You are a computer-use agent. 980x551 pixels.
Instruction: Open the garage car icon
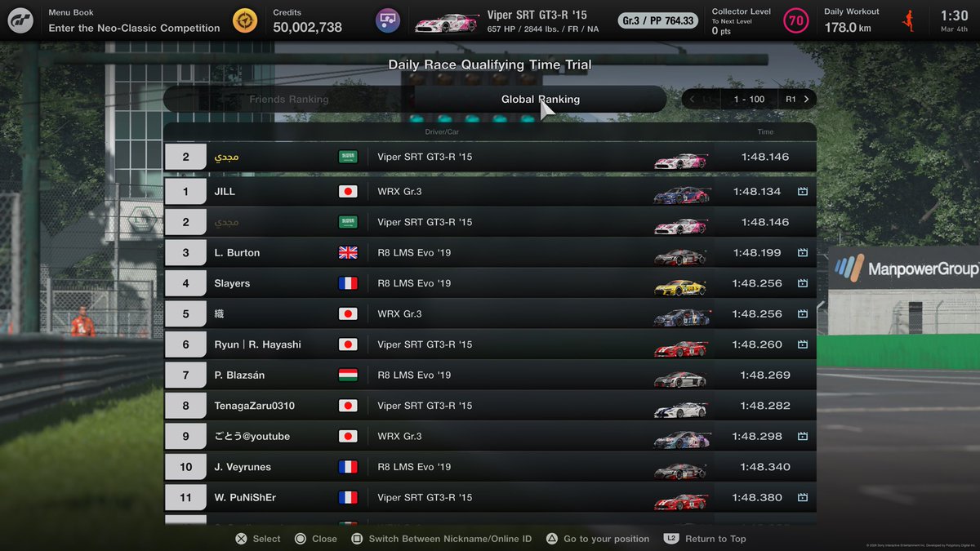tap(388, 20)
